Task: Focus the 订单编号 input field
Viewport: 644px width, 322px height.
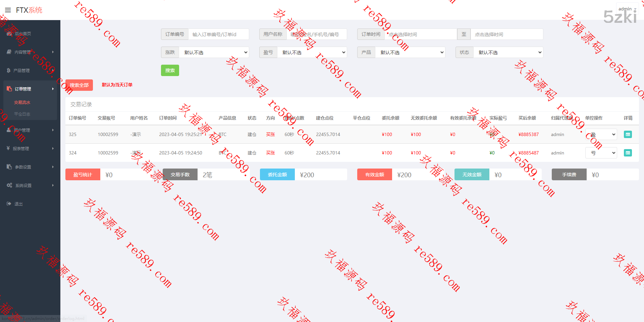Action: (x=219, y=34)
